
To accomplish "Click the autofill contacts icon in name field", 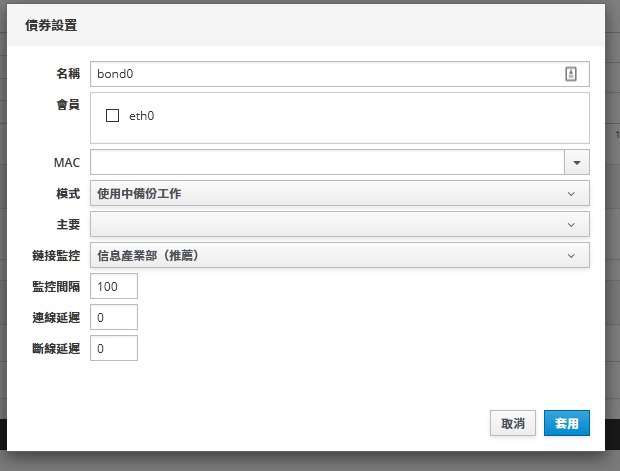I will pyautogui.click(x=571, y=74).
